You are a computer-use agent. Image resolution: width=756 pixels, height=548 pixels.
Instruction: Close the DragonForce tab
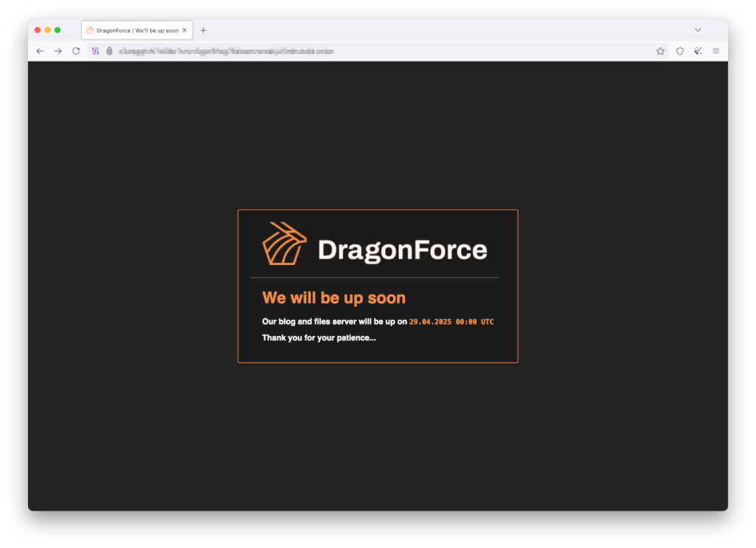tap(184, 30)
